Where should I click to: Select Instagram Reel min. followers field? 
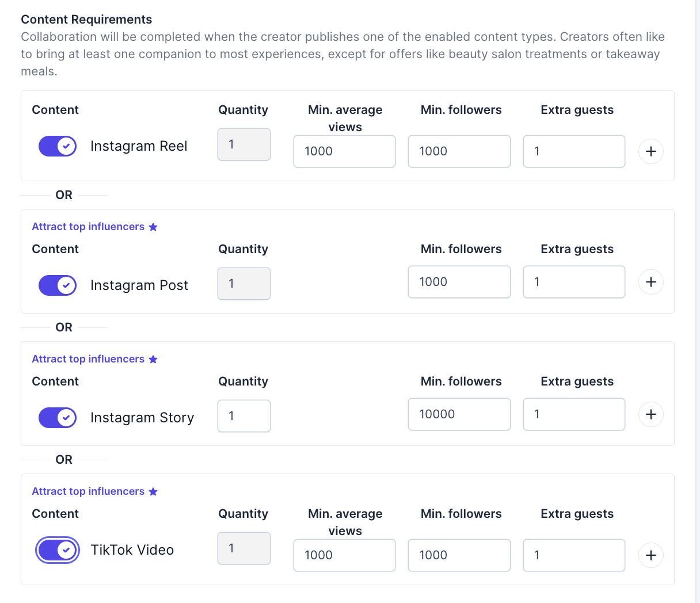tap(459, 151)
